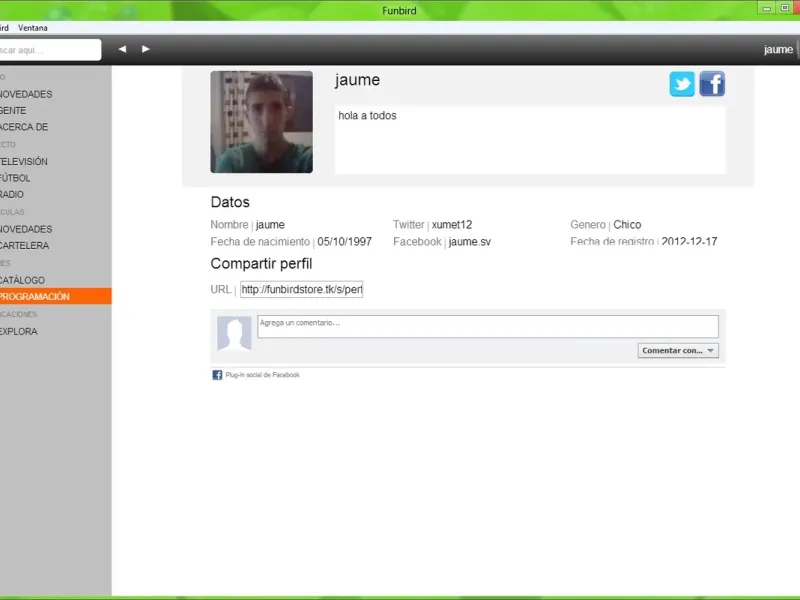
Task: Open NOVEDADES above CARTELERA
Action: pyautogui.click(x=26, y=229)
